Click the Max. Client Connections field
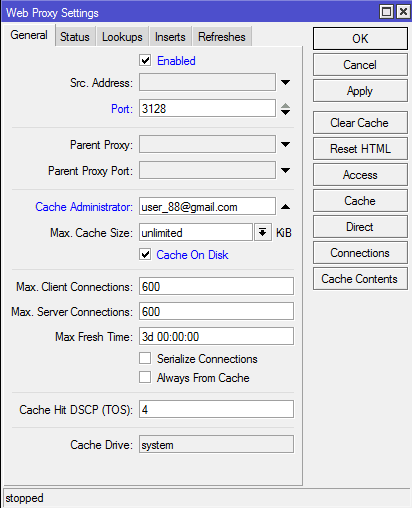This screenshot has height=508, width=412. coord(216,286)
